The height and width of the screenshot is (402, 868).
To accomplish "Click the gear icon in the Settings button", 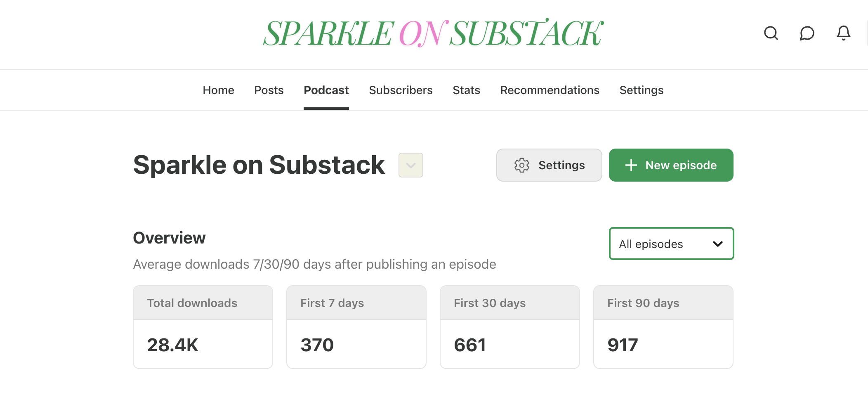I will tap(521, 165).
